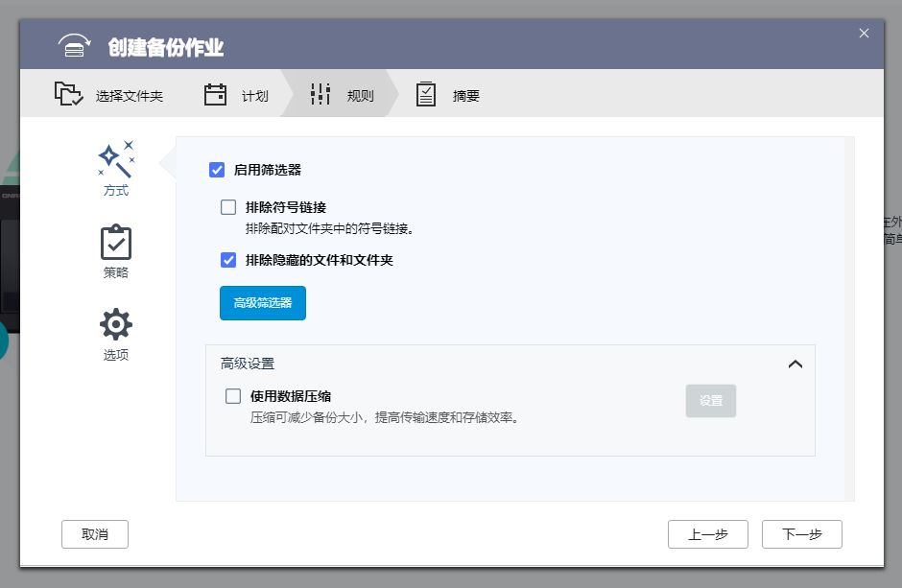Click the 选项 gear sidebar icon

(115, 324)
